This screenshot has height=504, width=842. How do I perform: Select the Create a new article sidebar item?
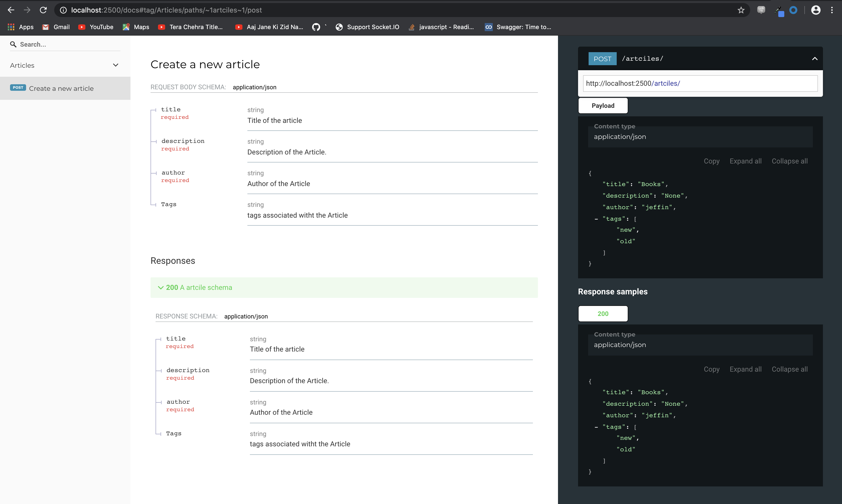coord(65,88)
